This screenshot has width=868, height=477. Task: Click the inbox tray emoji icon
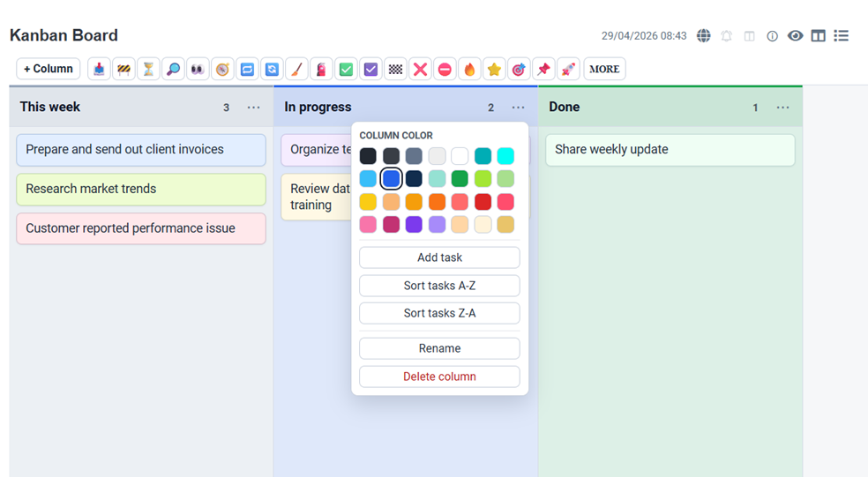point(99,69)
